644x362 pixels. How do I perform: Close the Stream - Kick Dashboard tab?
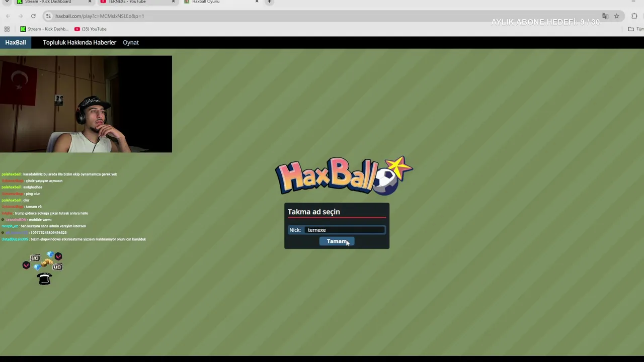click(90, 2)
